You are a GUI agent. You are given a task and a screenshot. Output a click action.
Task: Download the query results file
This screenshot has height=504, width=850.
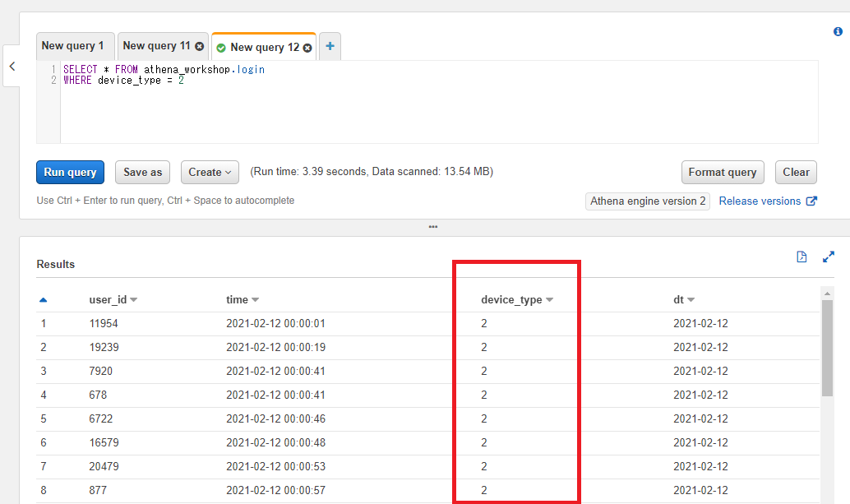coord(801,257)
